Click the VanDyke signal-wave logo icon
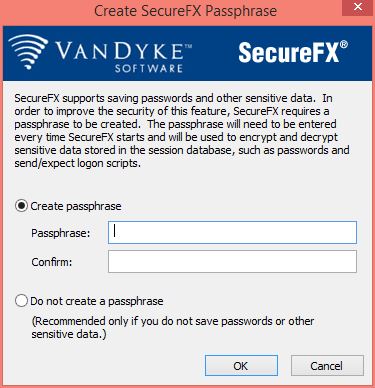375x388 pixels. pos(28,52)
